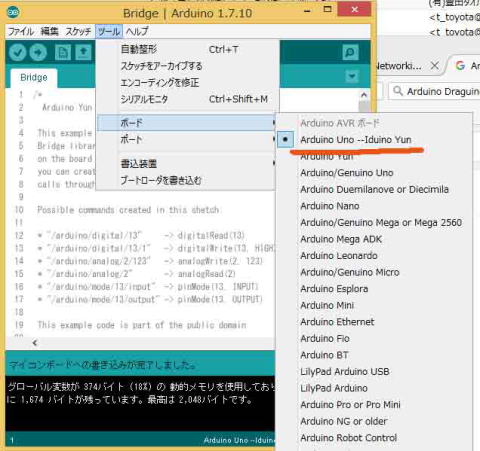The height and width of the screenshot is (451, 480).
Task: Select Arduino Duemilanove or Diecimila board
Action: (x=375, y=189)
